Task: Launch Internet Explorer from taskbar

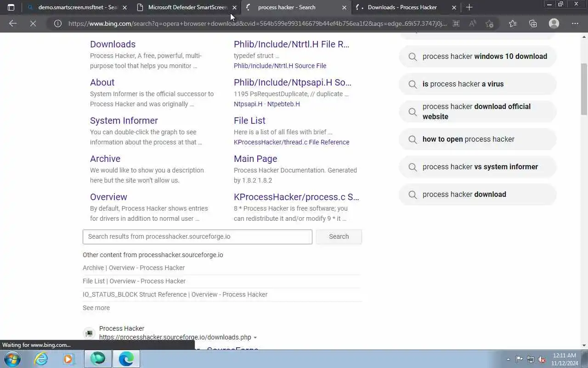Action: (41, 358)
